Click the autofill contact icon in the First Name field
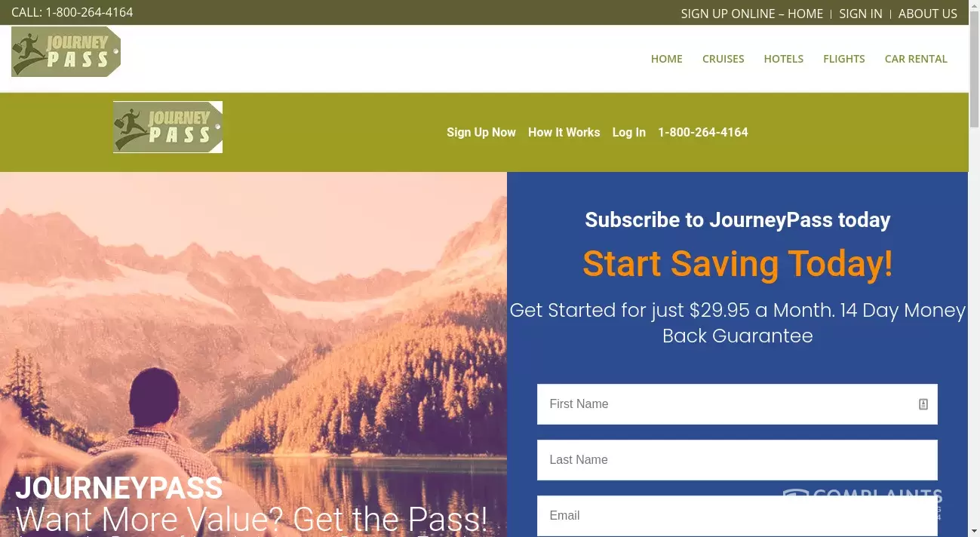 [923, 404]
